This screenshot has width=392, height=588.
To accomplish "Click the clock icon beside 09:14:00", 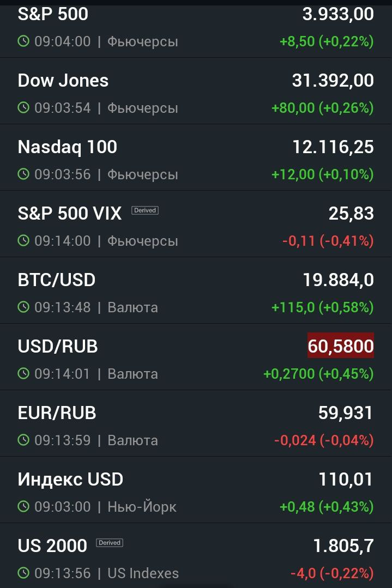I will 23,240.
